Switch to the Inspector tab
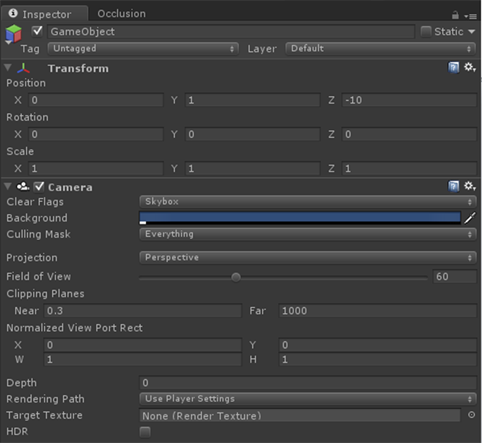This screenshot has height=443, width=482. tap(44, 14)
